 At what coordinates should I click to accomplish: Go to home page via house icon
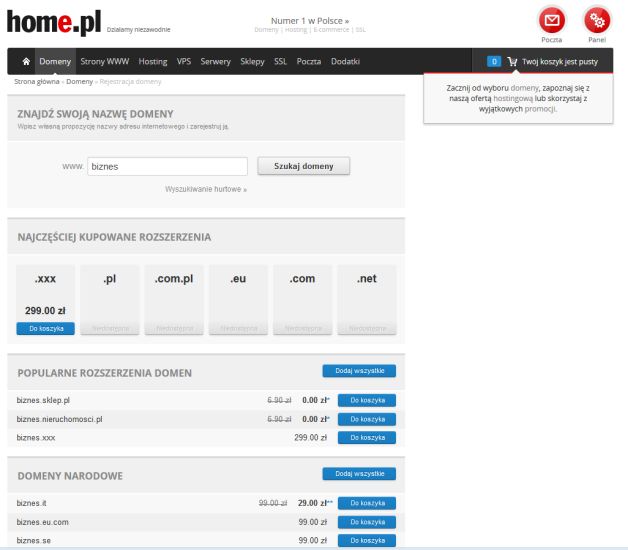26,61
